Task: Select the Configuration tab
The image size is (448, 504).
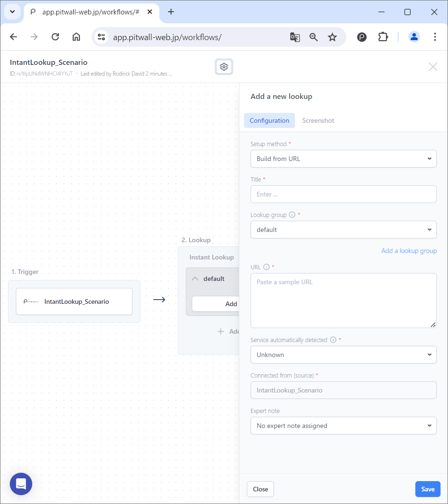Action: (269, 120)
